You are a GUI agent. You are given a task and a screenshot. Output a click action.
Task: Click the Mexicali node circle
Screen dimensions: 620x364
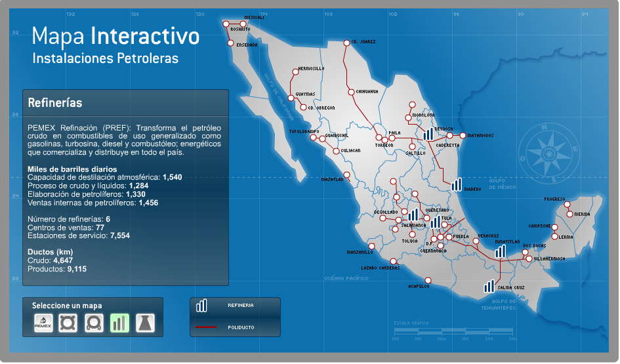tap(243, 24)
